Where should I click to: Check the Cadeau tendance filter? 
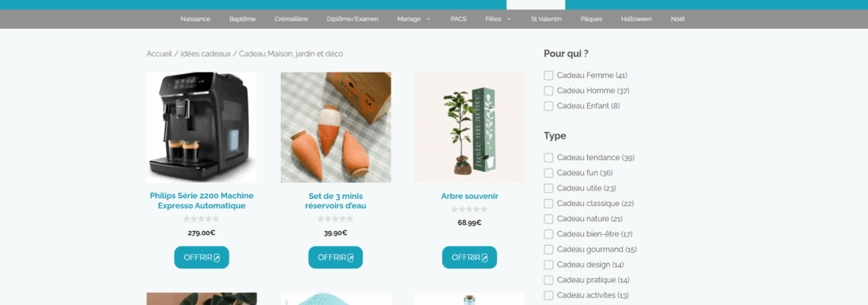click(x=548, y=158)
